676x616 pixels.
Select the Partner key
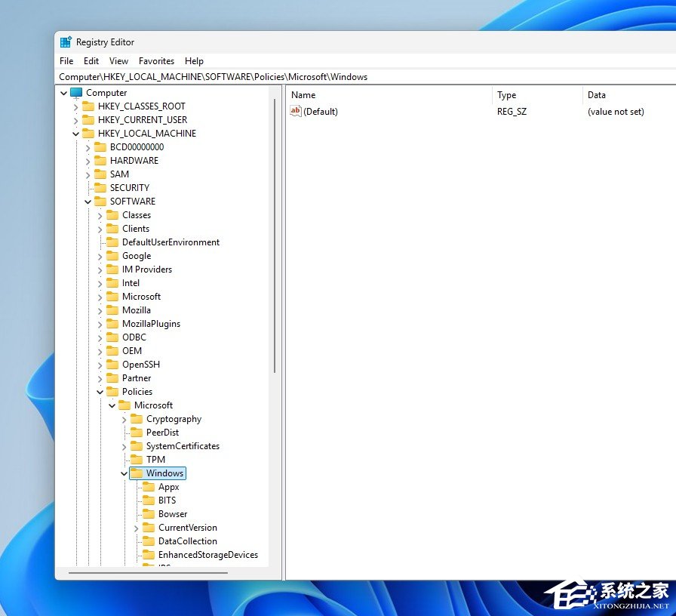point(137,378)
